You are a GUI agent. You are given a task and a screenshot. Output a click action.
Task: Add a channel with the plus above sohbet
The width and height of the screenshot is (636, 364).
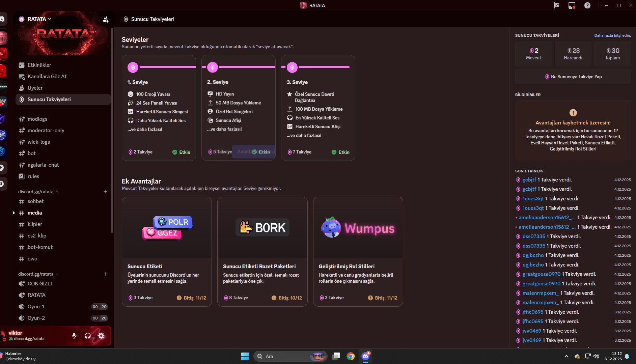pos(105,192)
